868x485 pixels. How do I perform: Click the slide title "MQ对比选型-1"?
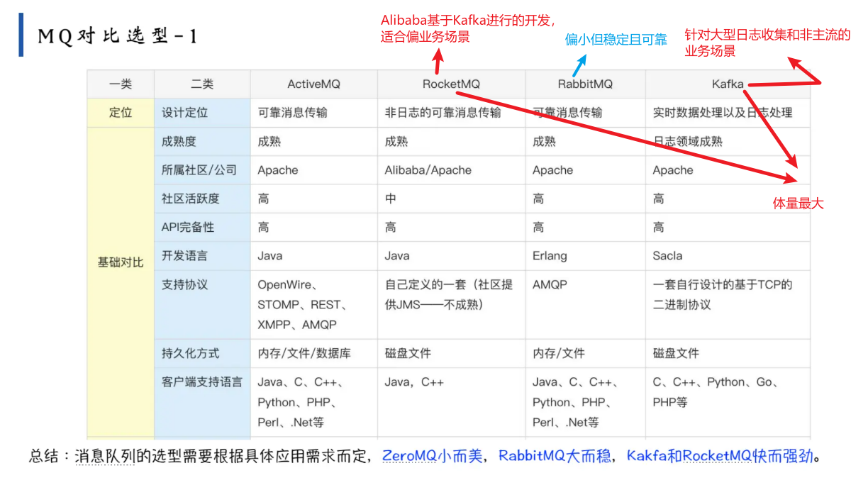(x=117, y=36)
